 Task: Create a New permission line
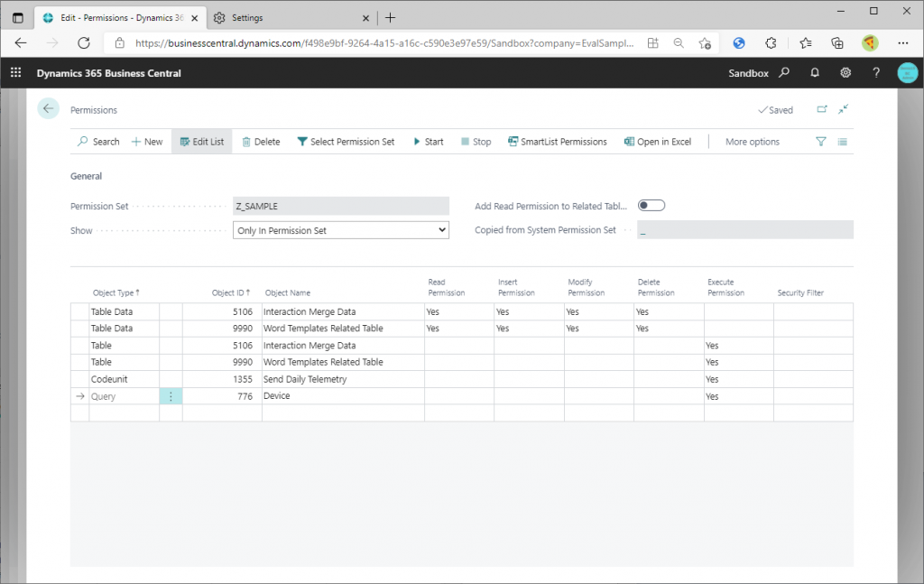click(147, 142)
